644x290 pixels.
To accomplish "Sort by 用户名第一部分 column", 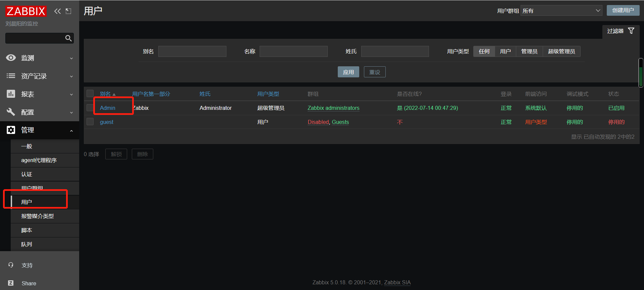I will pyautogui.click(x=151, y=94).
